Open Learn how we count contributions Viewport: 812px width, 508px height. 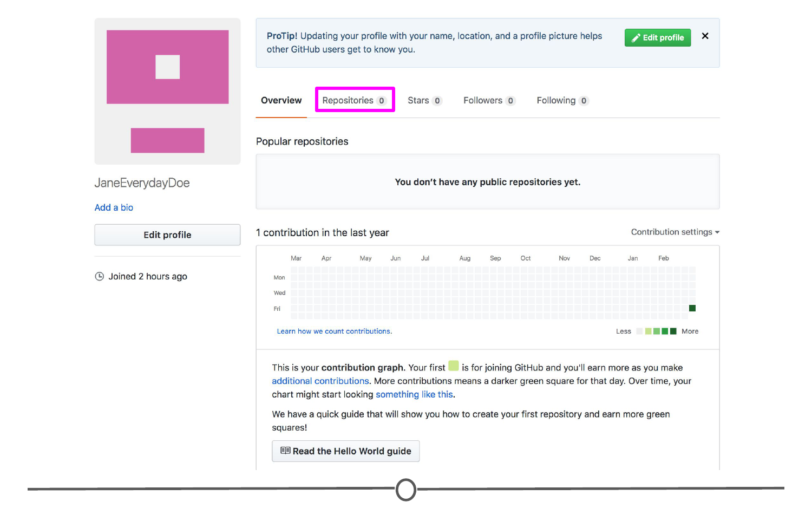coord(334,331)
